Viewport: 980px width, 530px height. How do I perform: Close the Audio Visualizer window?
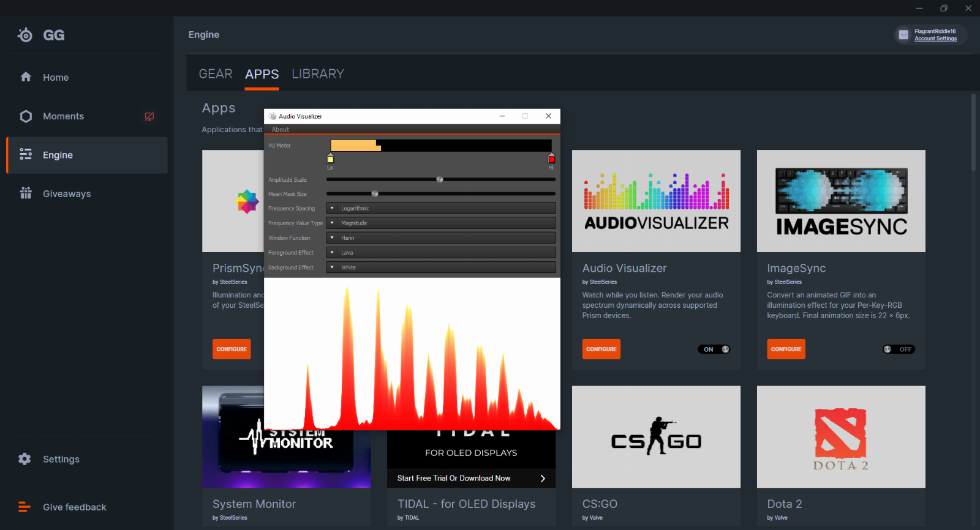point(549,116)
